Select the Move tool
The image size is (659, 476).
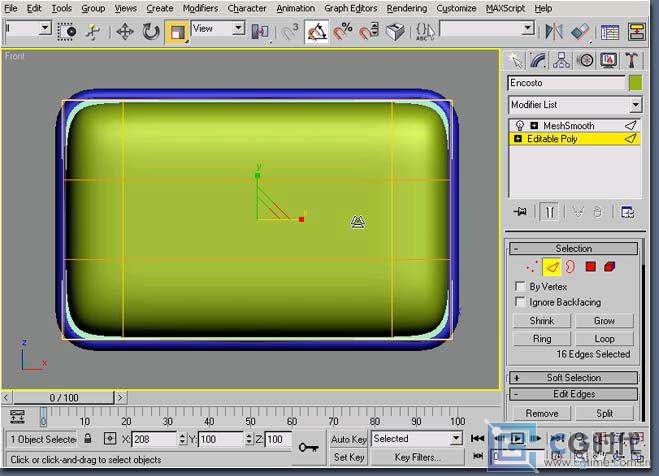point(125,32)
